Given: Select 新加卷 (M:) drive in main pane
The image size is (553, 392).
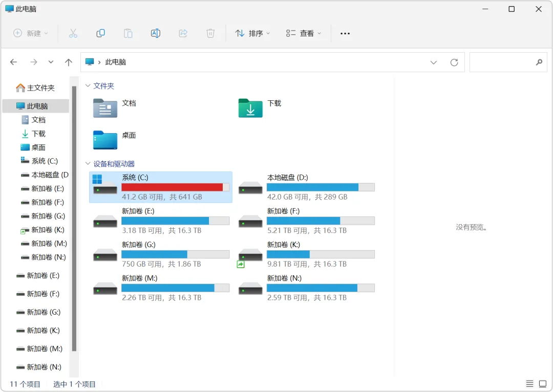Looking at the screenshot, I should (x=161, y=288).
